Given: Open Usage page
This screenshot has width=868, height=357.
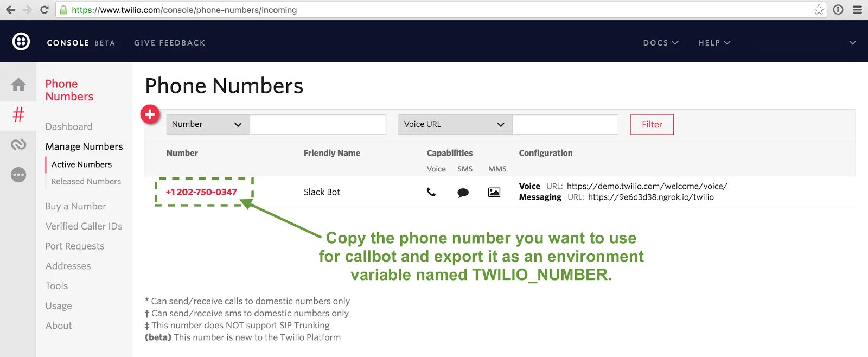Looking at the screenshot, I should [x=59, y=306].
